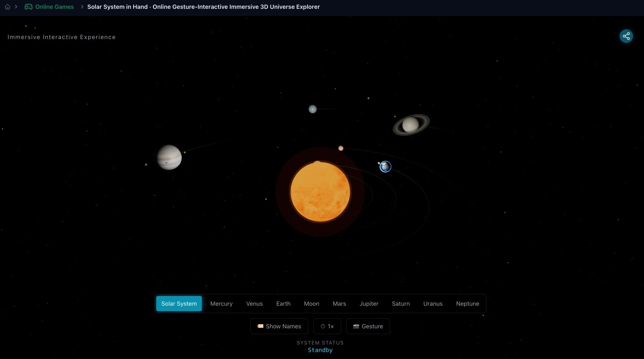Click the SYSTEM STATUS label
This screenshot has height=359, width=644.
[320, 343]
